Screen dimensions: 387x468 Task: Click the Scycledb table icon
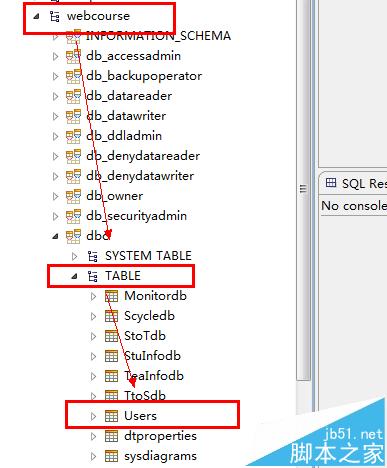112,316
